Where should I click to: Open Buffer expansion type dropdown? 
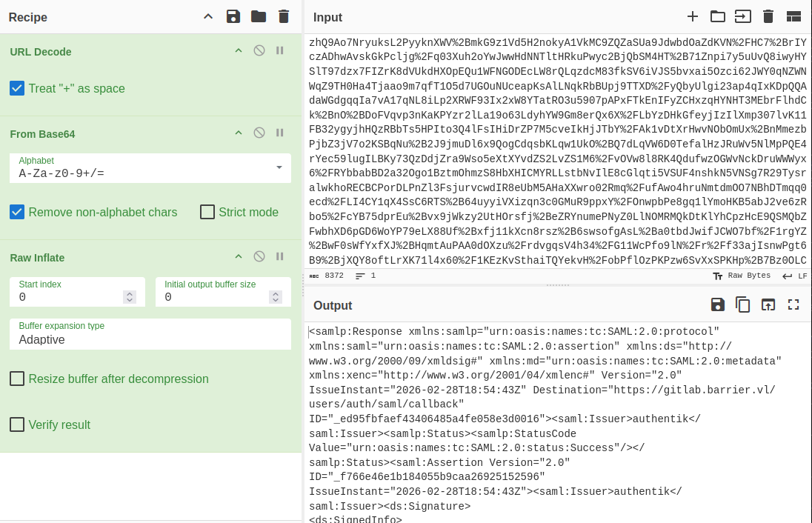pyautogui.click(x=150, y=334)
